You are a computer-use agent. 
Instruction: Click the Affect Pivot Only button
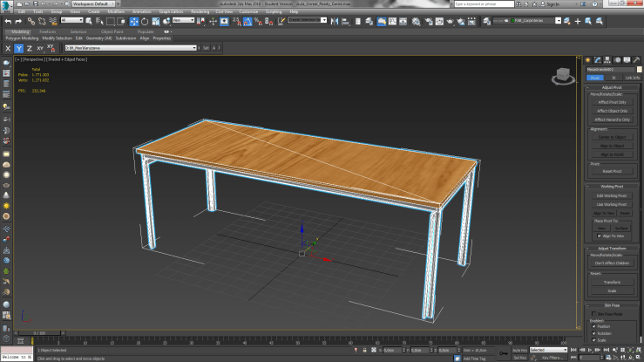[612, 102]
